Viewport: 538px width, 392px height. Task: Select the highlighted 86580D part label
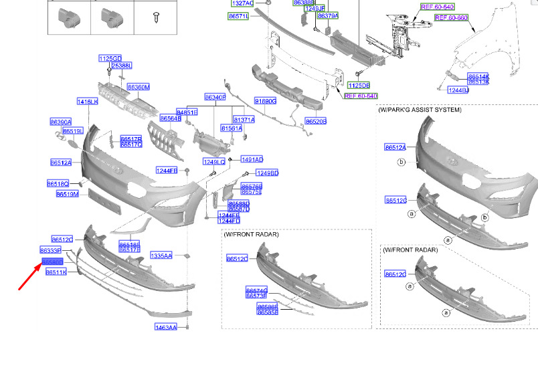click(52, 262)
